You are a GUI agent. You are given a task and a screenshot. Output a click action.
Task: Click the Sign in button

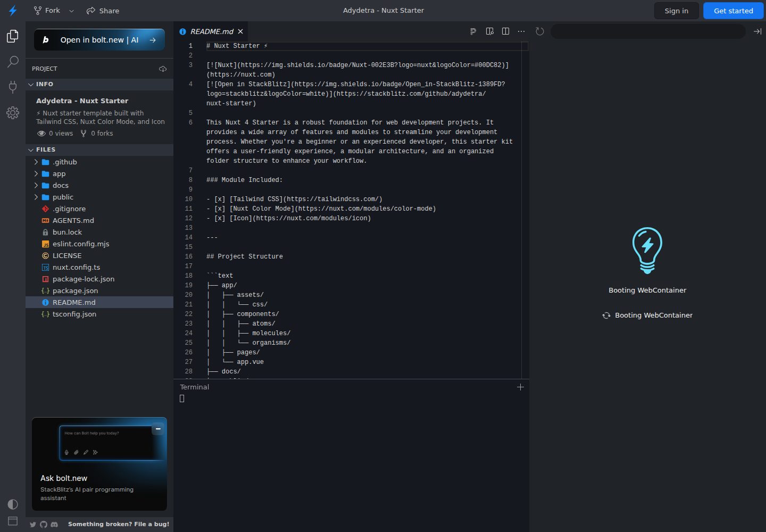[x=676, y=11]
